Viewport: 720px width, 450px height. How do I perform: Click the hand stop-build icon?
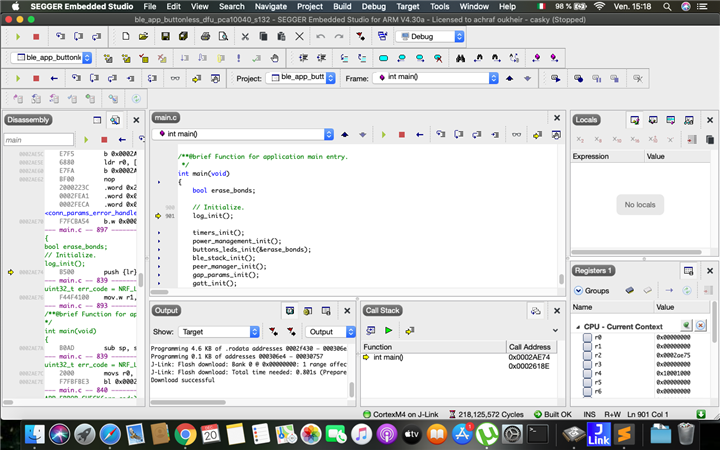274,58
